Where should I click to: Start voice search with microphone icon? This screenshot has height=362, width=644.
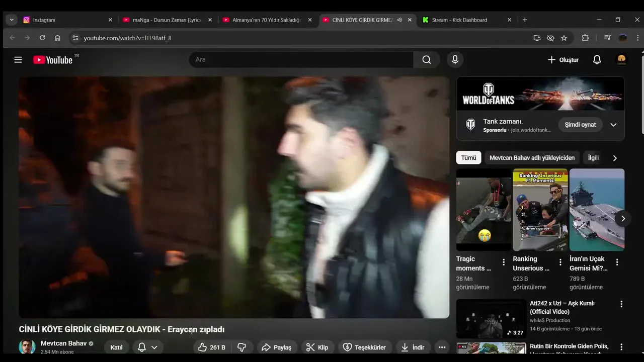tap(455, 60)
